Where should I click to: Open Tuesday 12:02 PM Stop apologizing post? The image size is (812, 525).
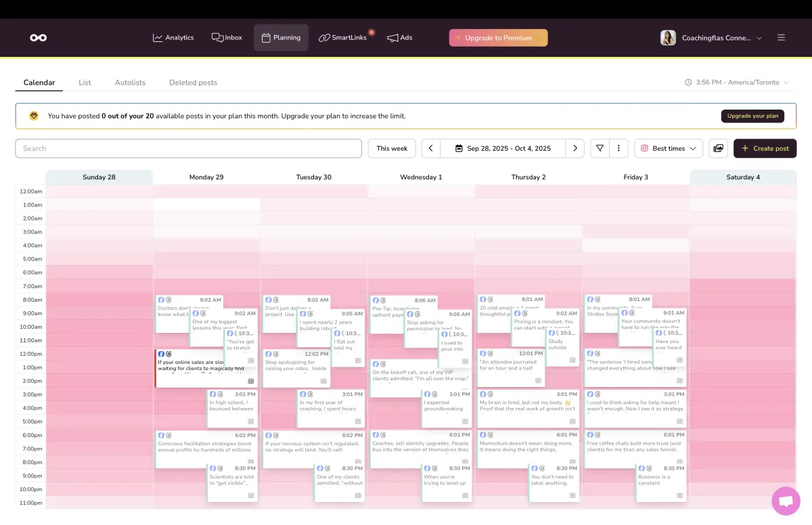coord(296,367)
